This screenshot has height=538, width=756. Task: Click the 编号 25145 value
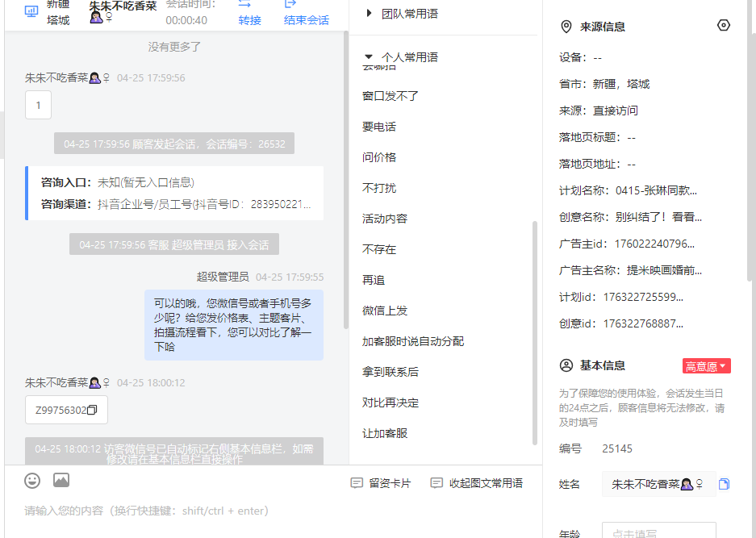617,448
